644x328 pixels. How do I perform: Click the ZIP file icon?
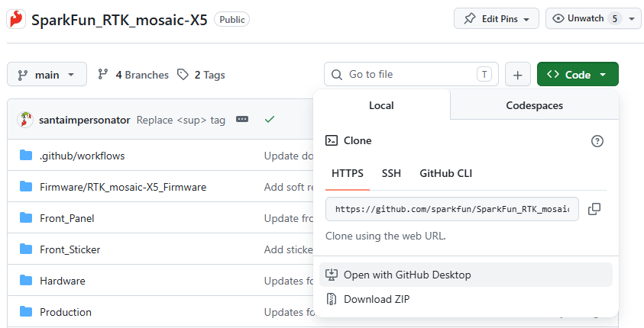coord(332,299)
